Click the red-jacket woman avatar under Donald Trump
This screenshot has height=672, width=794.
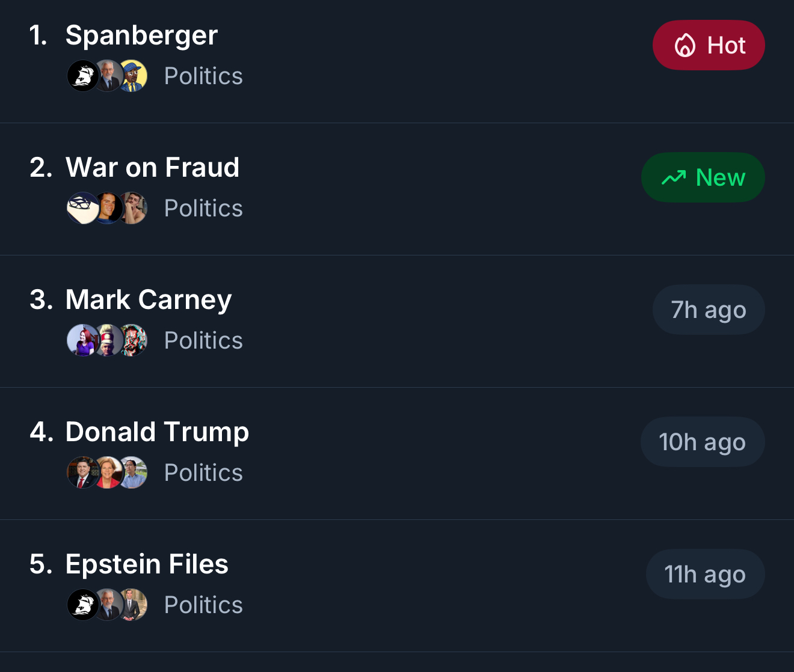pyautogui.click(x=108, y=473)
